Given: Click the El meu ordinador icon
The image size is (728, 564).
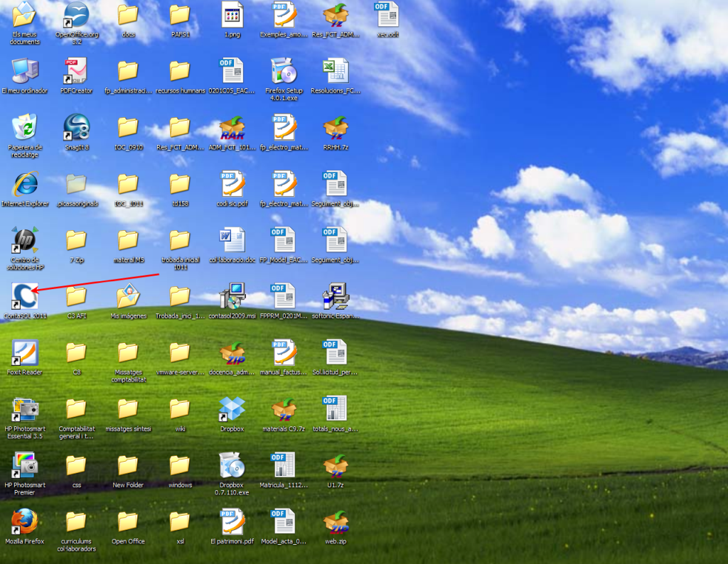Looking at the screenshot, I should pos(25,71).
